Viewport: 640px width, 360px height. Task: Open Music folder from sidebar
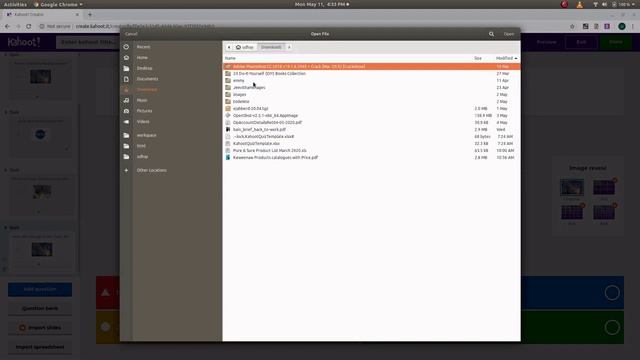tap(142, 100)
